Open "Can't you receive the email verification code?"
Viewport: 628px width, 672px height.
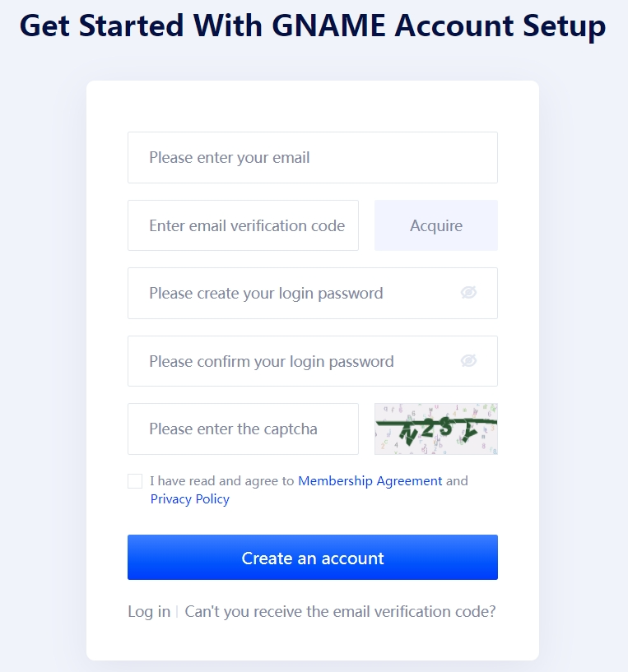[340, 611]
